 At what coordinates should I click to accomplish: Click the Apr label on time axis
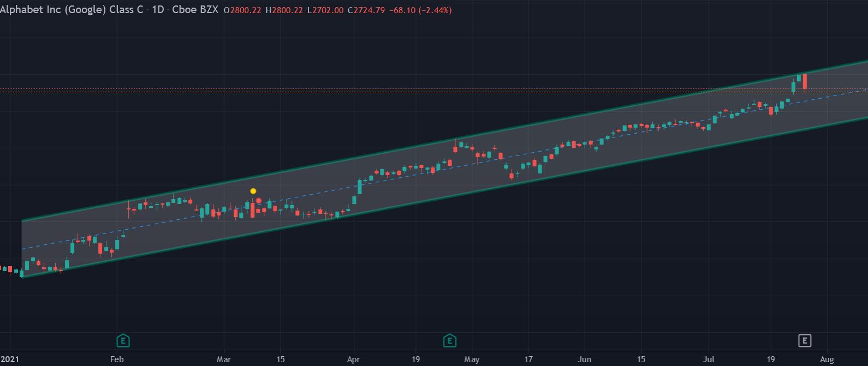coord(354,359)
